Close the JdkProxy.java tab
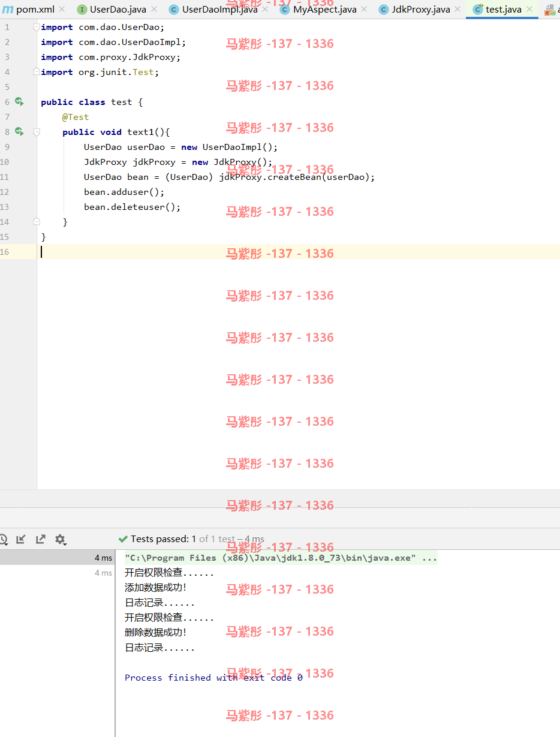 tap(457, 10)
